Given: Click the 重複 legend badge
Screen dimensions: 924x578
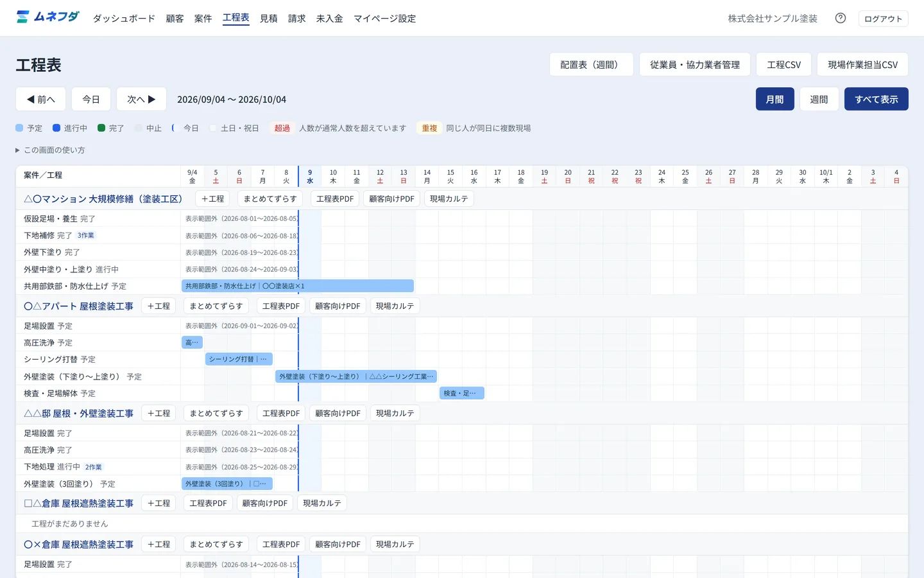Looking at the screenshot, I should click(x=429, y=128).
